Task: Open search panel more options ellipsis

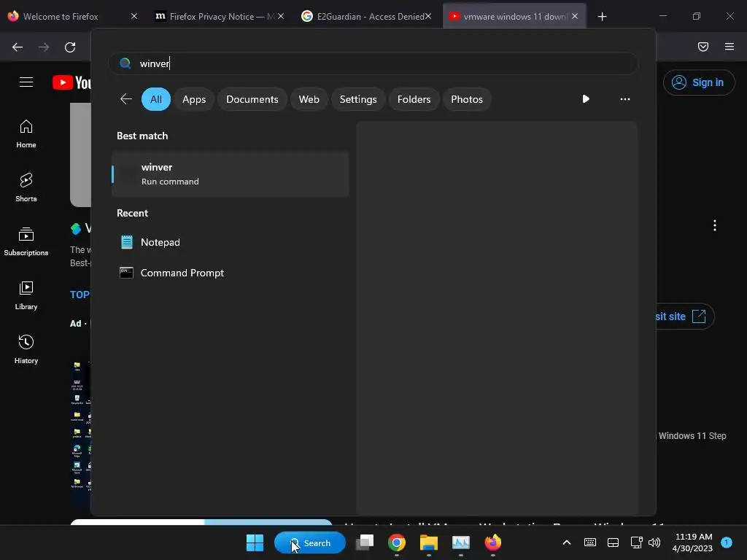Action: [624, 99]
